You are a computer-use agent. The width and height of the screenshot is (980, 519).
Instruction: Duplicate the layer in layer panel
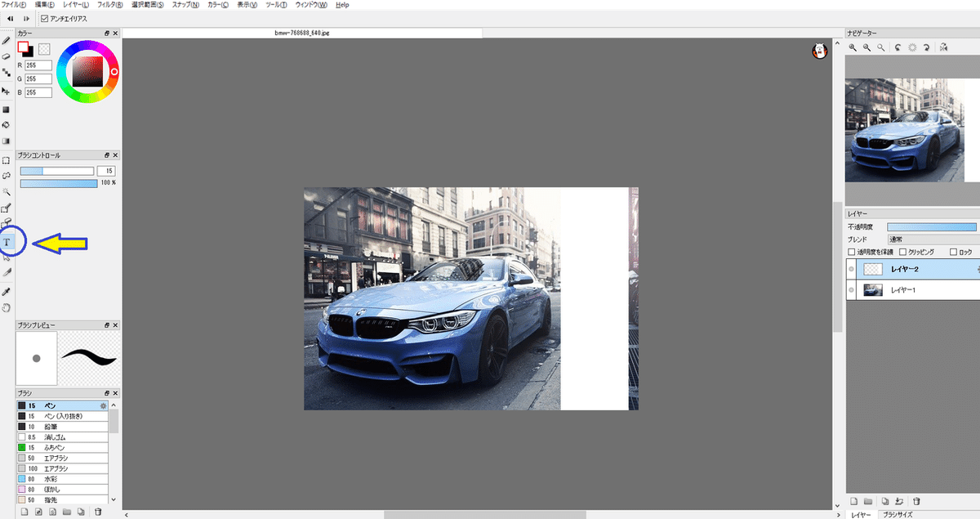tap(884, 500)
